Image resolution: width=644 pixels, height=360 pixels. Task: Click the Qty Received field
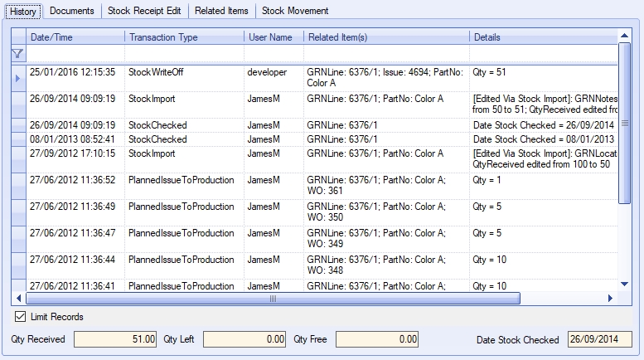[115, 339]
